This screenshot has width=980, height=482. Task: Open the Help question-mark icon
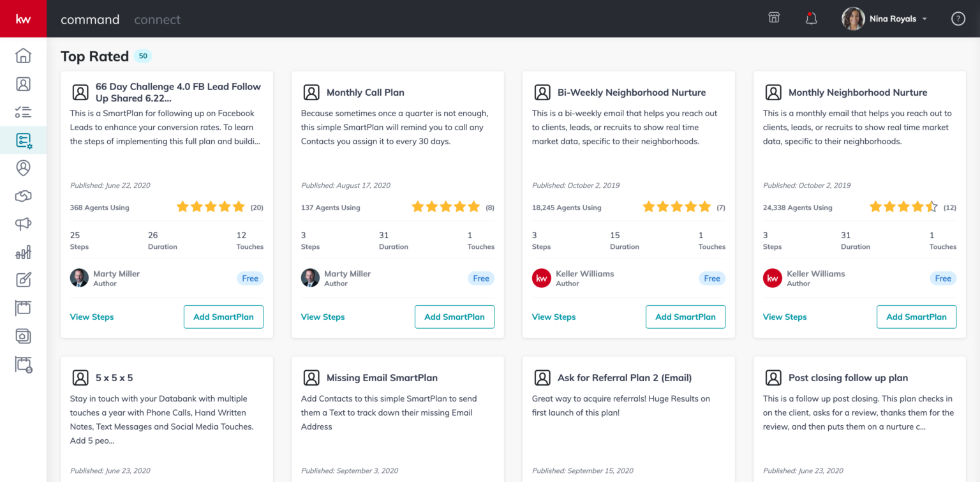tap(958, 18)
